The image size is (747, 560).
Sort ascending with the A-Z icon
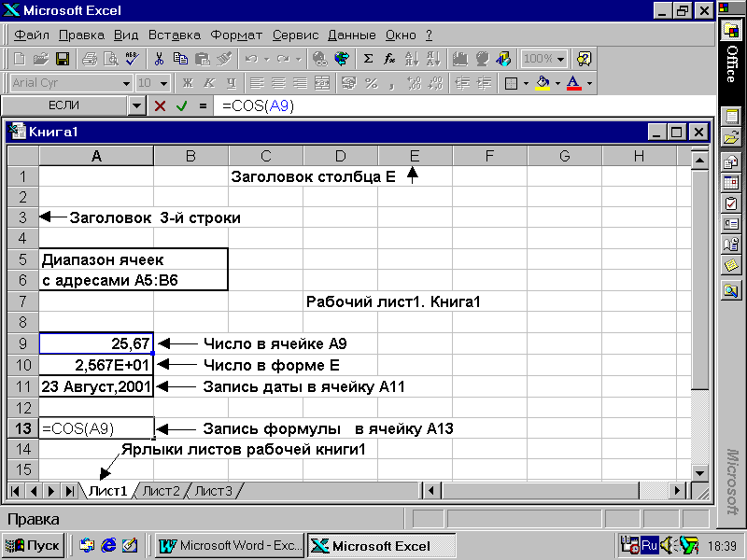click(x=411, y=59)
